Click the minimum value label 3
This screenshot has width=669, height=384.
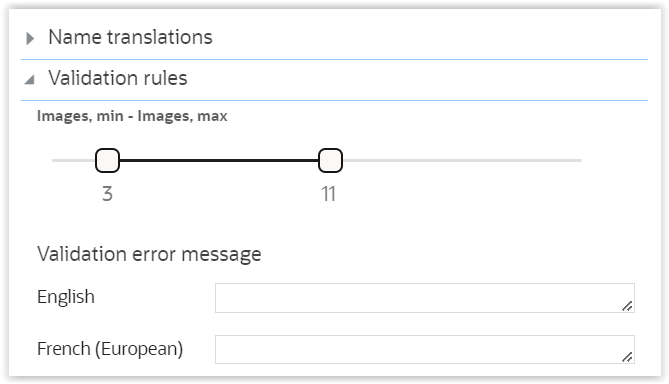tap(107, 194)
